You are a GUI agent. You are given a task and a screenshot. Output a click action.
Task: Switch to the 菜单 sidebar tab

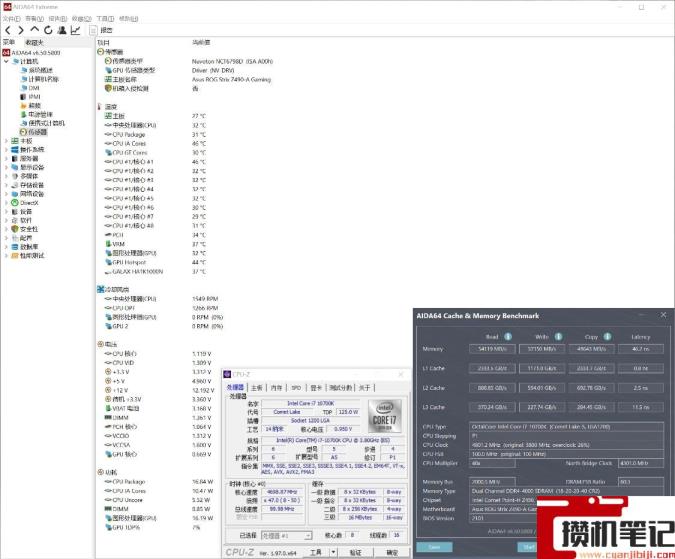tap(9, 43)
